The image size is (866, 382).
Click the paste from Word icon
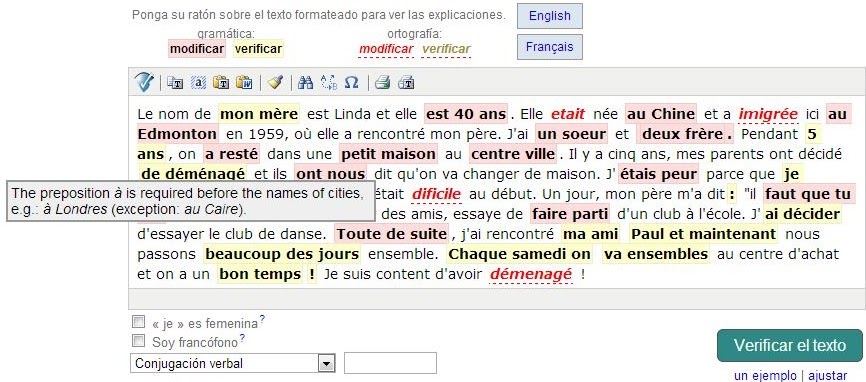point(244,83)
